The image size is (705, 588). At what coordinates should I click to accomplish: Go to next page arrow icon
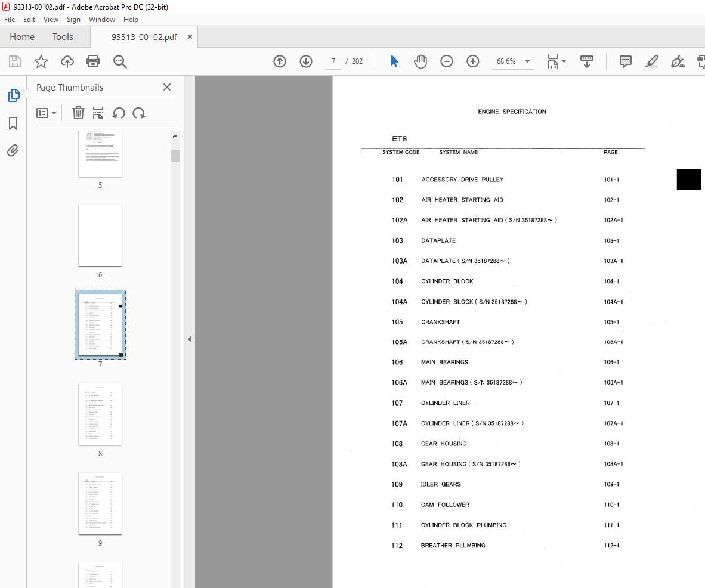[306, 61]
